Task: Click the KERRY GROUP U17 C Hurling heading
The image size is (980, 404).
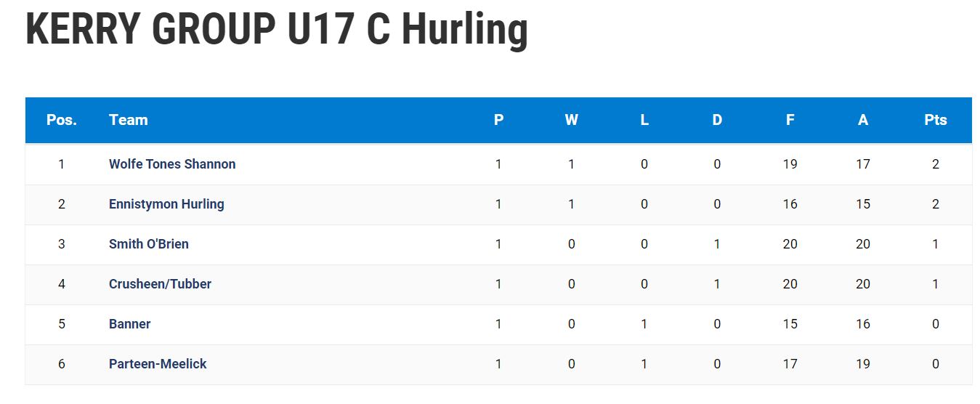Action: pos(277,31)
